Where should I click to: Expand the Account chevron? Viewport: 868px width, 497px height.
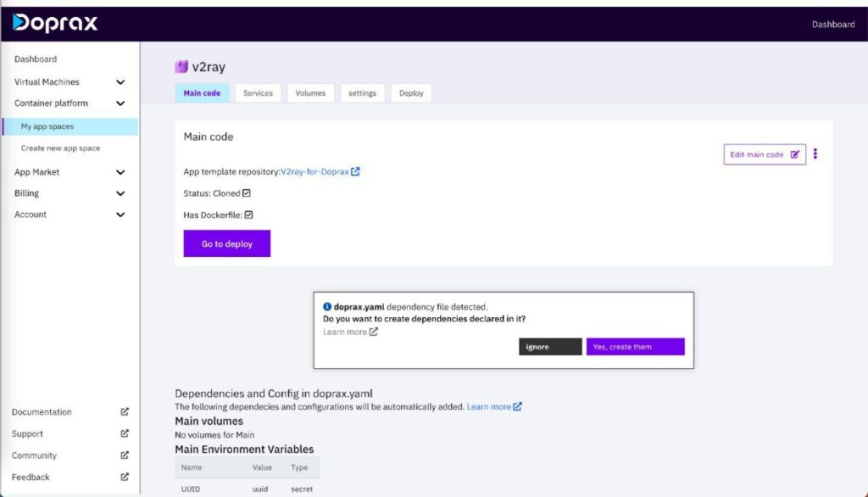click(120, 215)
